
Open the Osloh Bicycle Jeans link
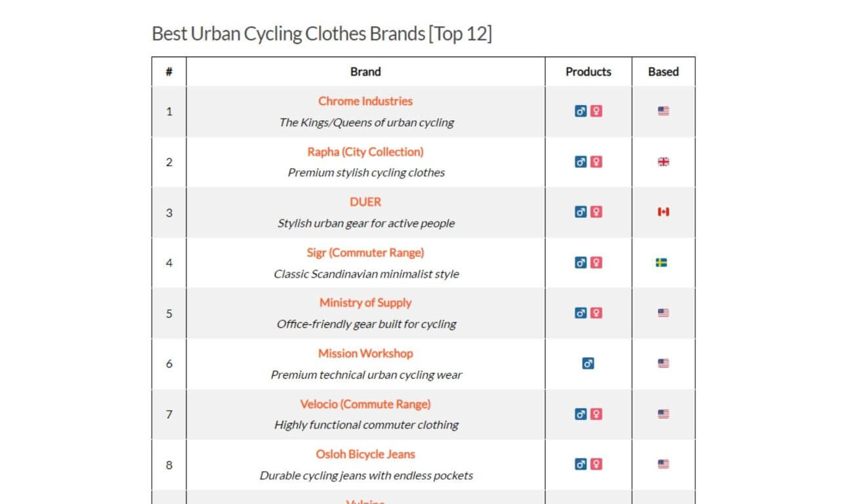(x=365, y=454)
